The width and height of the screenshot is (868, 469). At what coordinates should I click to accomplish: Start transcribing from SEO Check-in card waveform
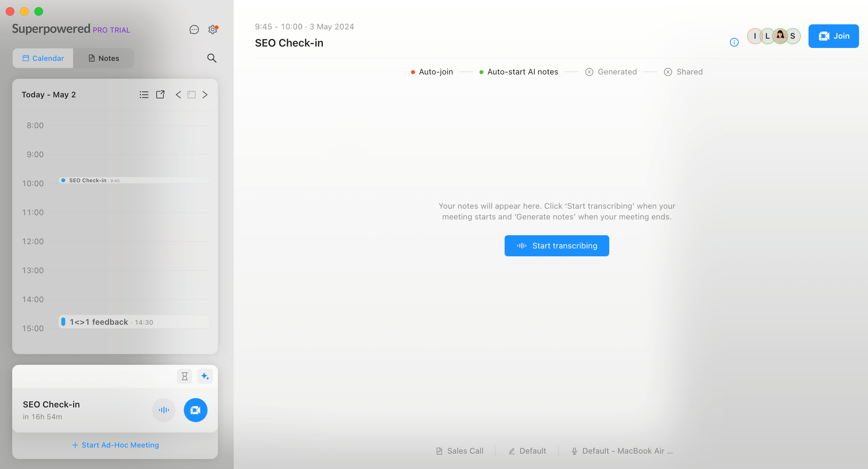164,410
